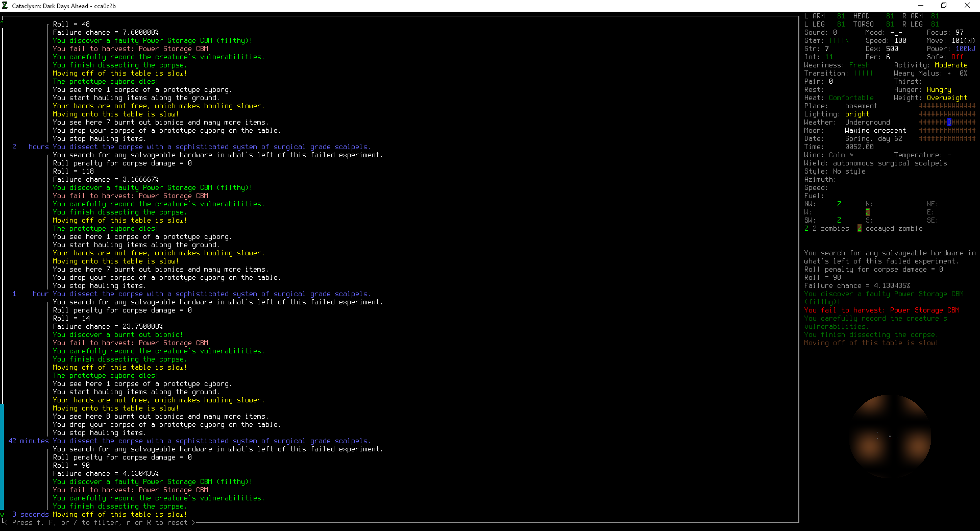This screenshot has width=980, height=531.
Task: Click the green Z icon at NW compass slot
Action: [x=839, y=204]
